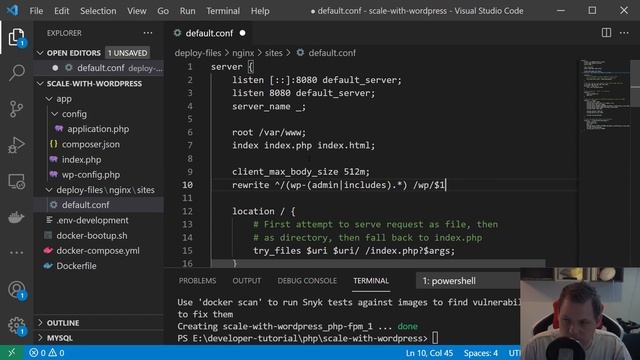Click sites in the breadcrumb
The image size is (640, 360).
(x=273, y=53)
